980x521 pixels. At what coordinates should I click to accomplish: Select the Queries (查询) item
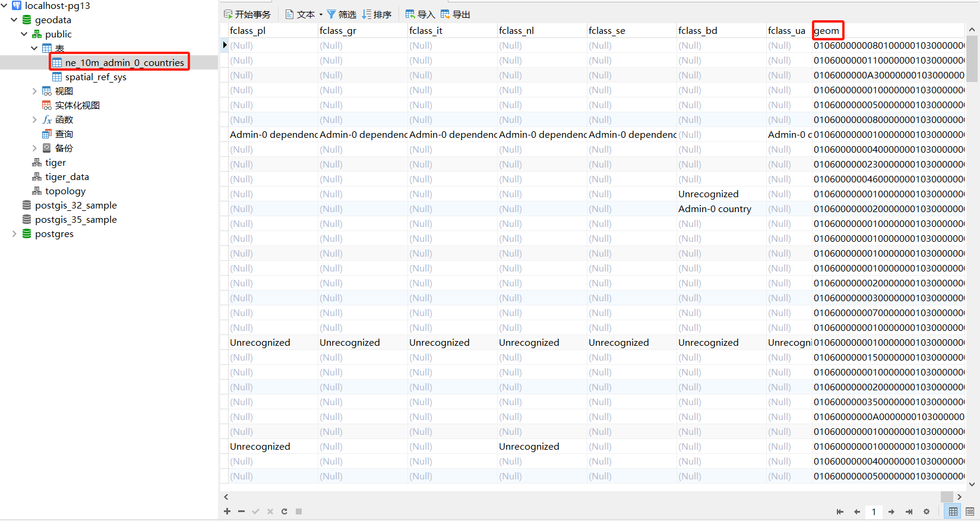64,134
